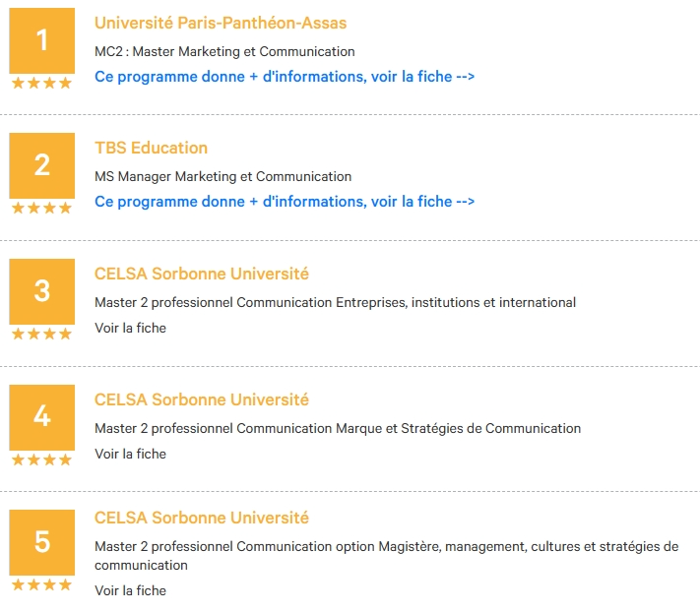700x612 pixels.
Task: Open Université Paris-Panthéon-Assas title link
Action: click(x=221, y=23)
